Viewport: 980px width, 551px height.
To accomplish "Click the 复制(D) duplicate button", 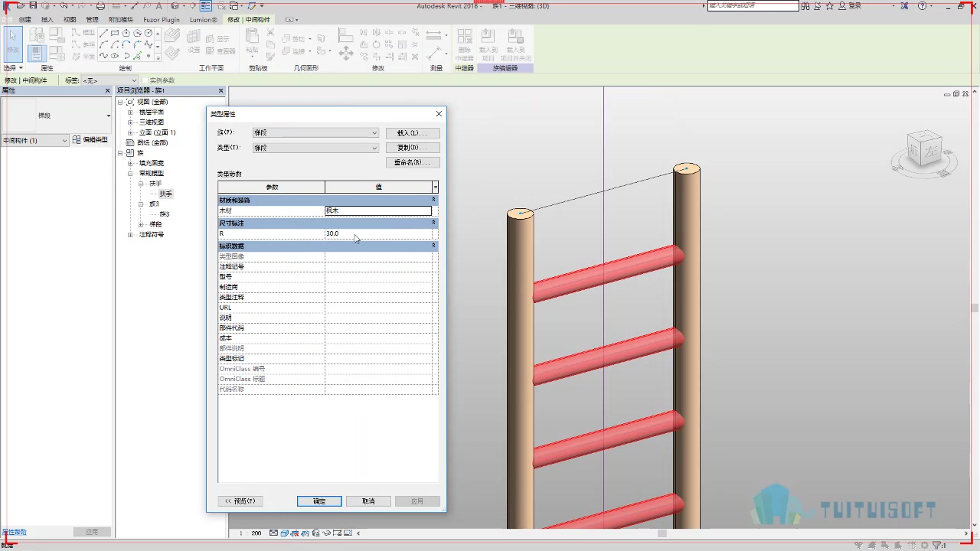I will (413, 148).
